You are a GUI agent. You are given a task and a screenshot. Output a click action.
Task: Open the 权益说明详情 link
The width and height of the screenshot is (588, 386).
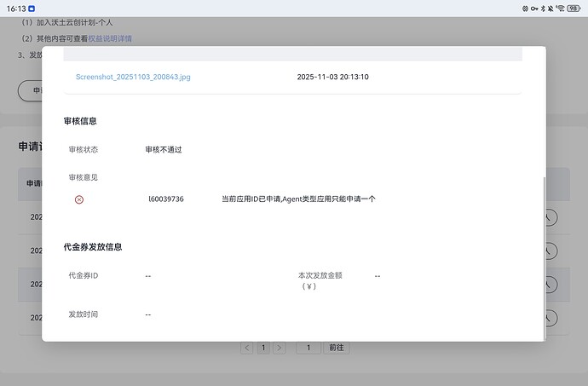point(110,38)
